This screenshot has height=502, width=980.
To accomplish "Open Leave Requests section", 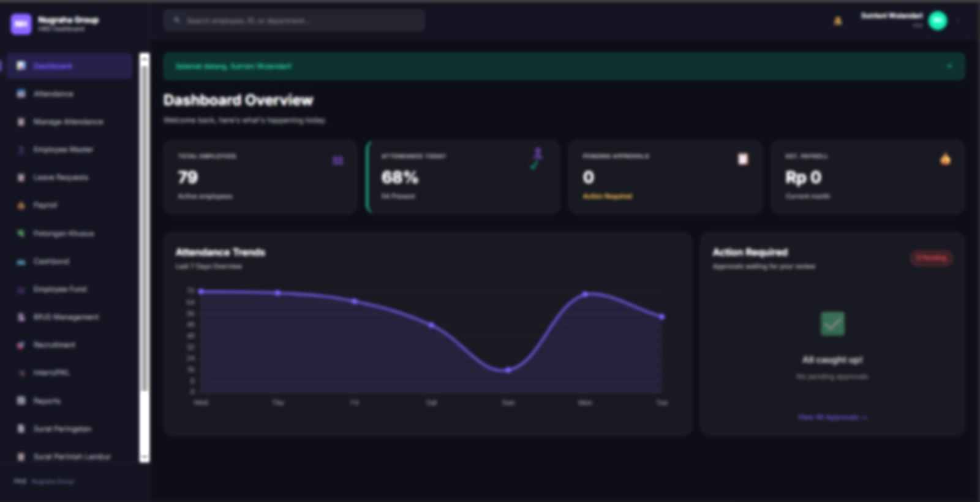I will tap(69, 177).
